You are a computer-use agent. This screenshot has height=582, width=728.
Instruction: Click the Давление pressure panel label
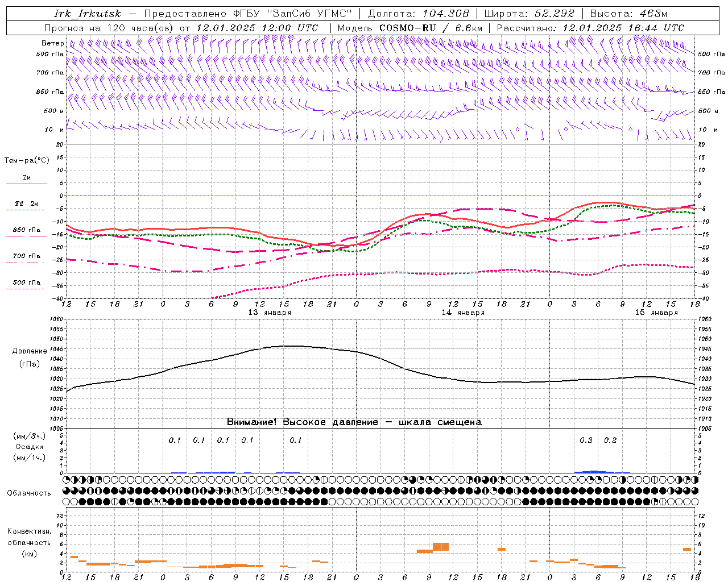tap(30, 351)
